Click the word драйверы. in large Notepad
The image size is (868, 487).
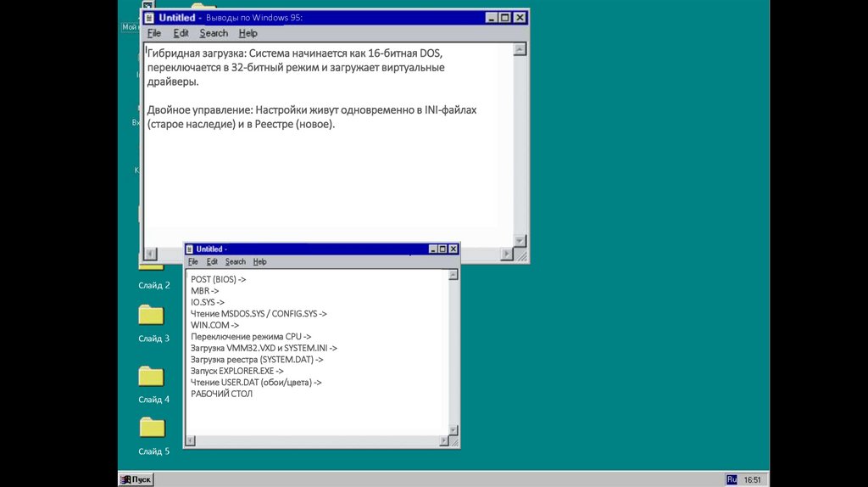pyautogui.click(x=173, y=82)
